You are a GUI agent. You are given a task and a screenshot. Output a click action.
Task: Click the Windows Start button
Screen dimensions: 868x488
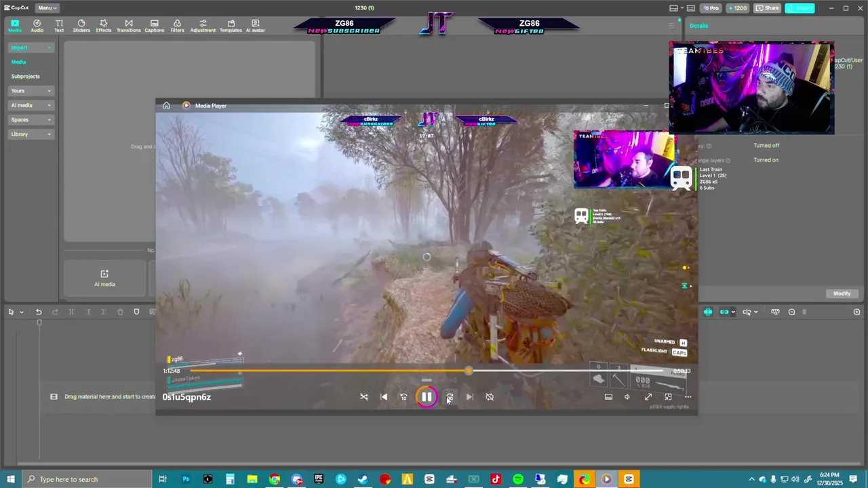(11, 479)
